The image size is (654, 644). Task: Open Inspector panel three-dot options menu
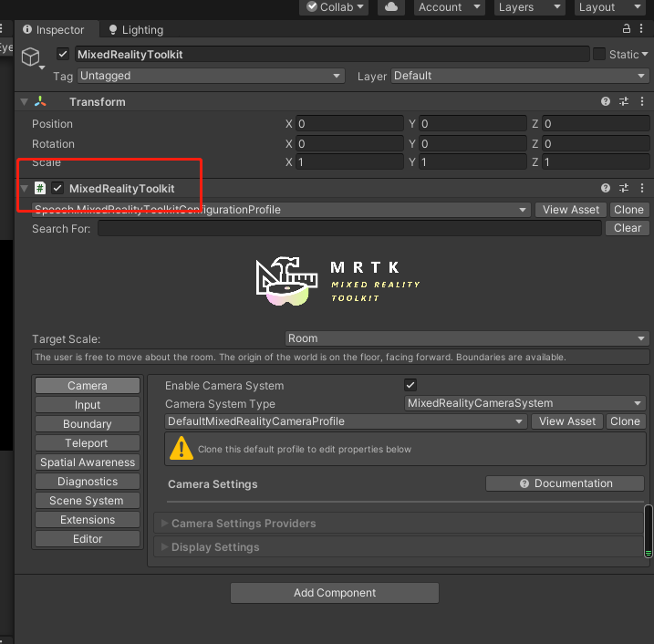(x=641, y=28)
